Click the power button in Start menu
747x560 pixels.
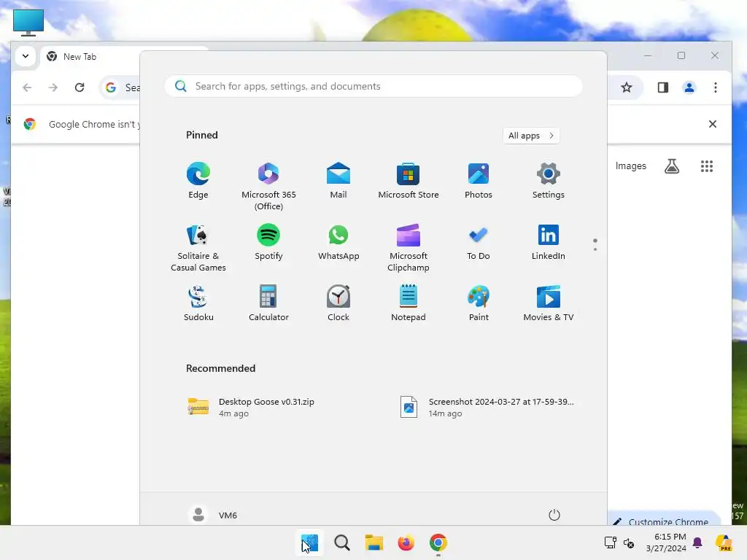pyautogui.click(x=554, y=515)
